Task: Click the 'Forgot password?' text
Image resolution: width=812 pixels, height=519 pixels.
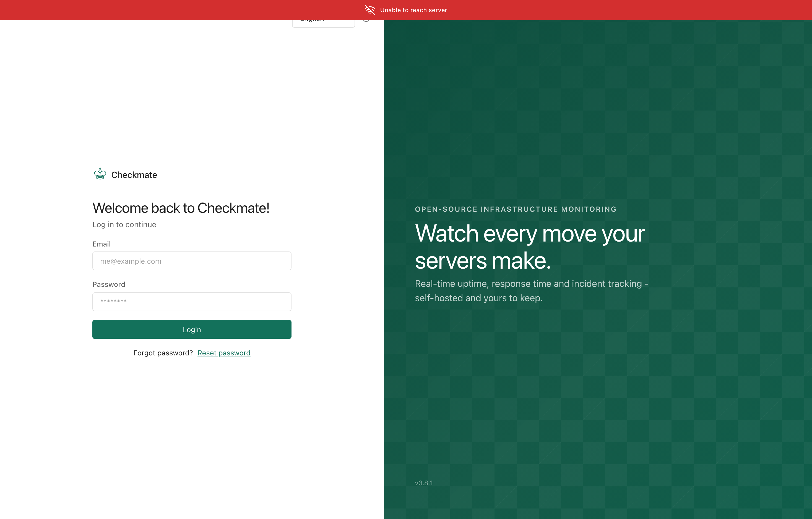Action: tap(163, 353)
